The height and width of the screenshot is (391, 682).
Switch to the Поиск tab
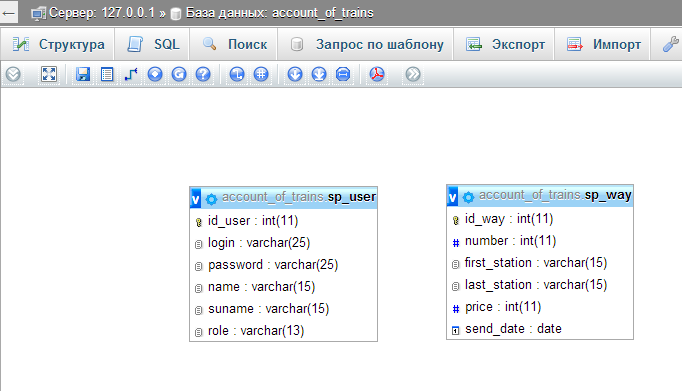tap(234, 44)
